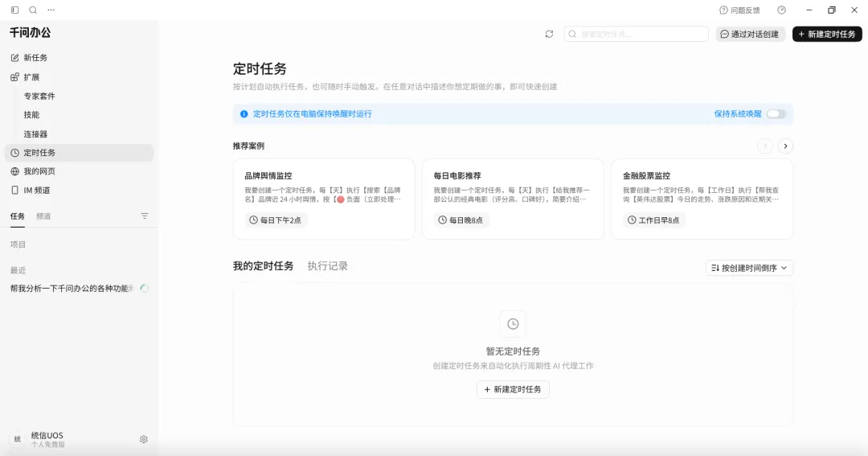Click the refresh icon beside search box
Viewport: 868px width, 456px height.
coord(549,34)
